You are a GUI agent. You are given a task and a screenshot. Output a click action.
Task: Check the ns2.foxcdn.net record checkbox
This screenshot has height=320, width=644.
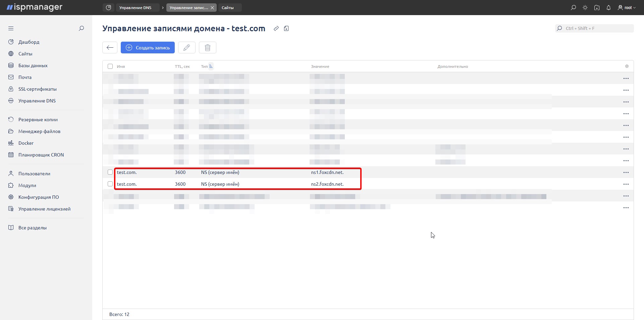click(x=110, y=184)
